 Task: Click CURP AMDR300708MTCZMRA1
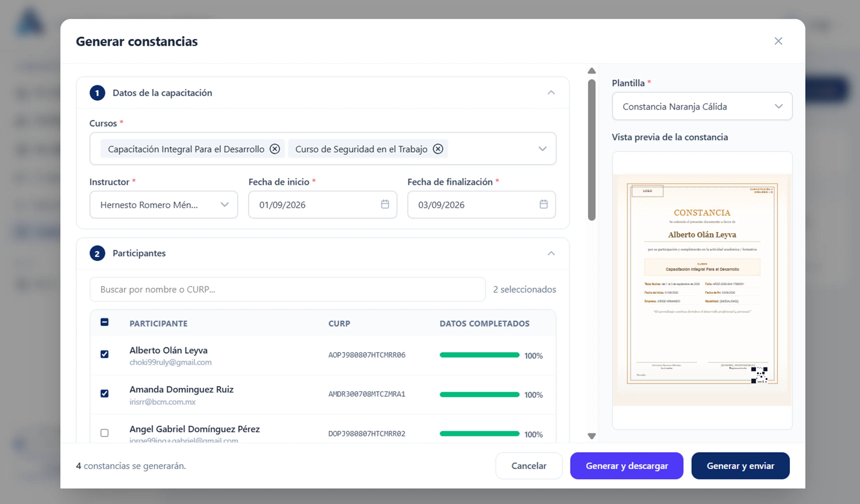[x=367, y=394]
